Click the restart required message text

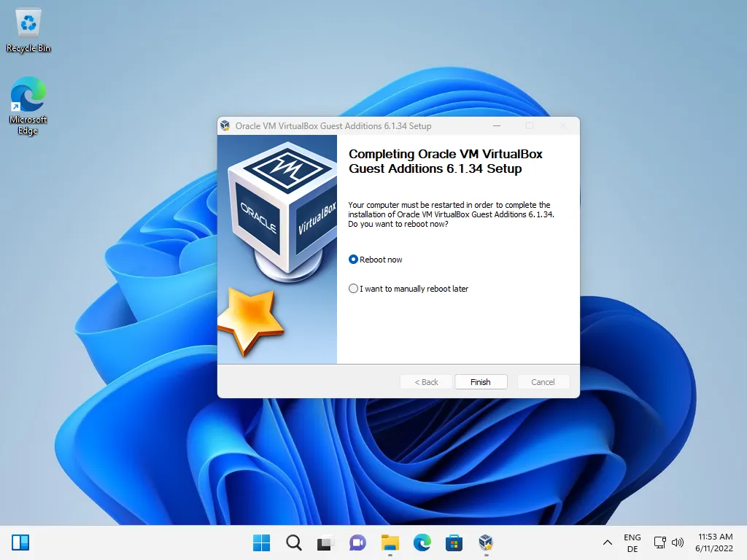pos(451,214)
